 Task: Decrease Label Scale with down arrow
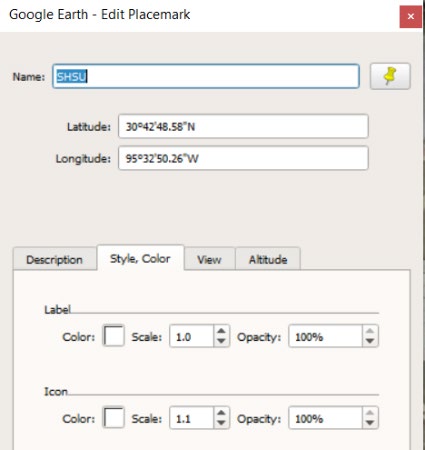point(221,341)
